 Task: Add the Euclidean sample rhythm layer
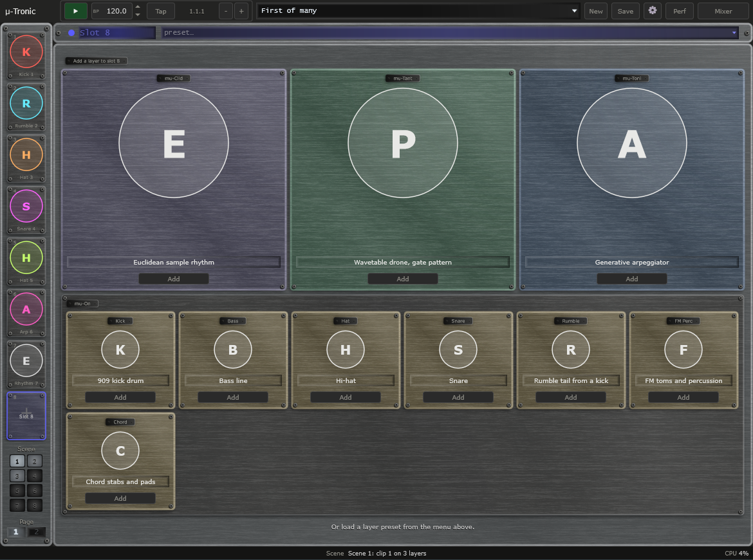[174, 279]
